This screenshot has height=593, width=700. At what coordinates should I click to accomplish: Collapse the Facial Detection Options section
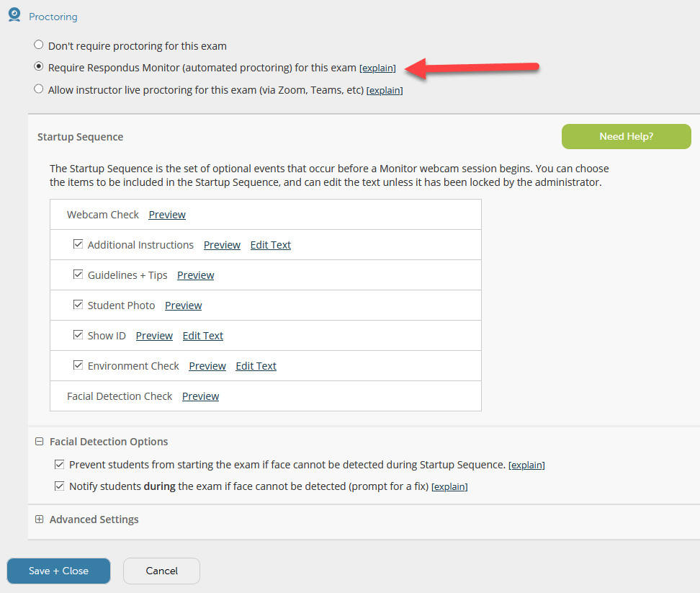click(x=39, y=442)
